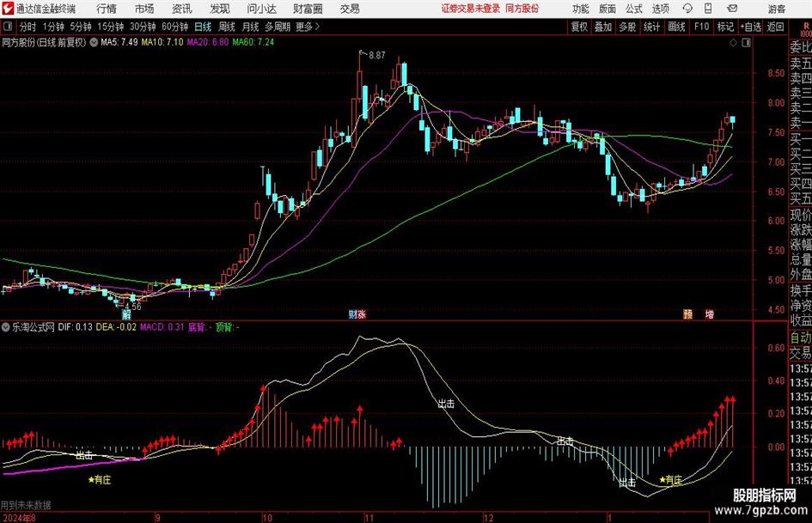Open the F10 company info button
812x523 pixels.
pos(702,27)
